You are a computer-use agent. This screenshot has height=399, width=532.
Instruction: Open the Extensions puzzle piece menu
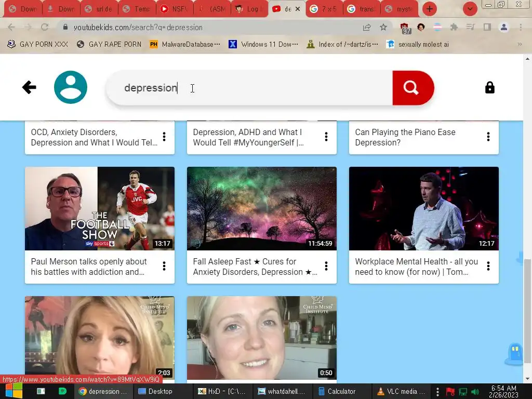tap(454, 27)
